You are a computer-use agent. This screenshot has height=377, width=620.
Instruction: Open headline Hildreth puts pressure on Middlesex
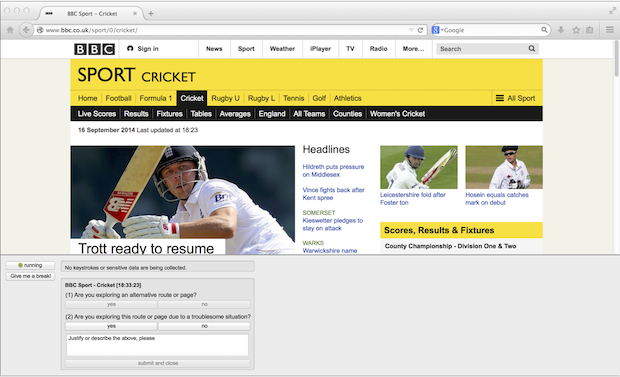point(333,171)
